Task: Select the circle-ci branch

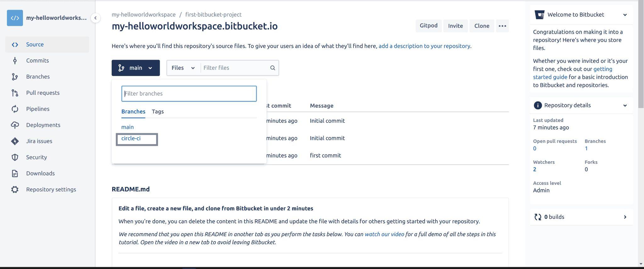Action: pyautogui.click(x=131, y=138)
